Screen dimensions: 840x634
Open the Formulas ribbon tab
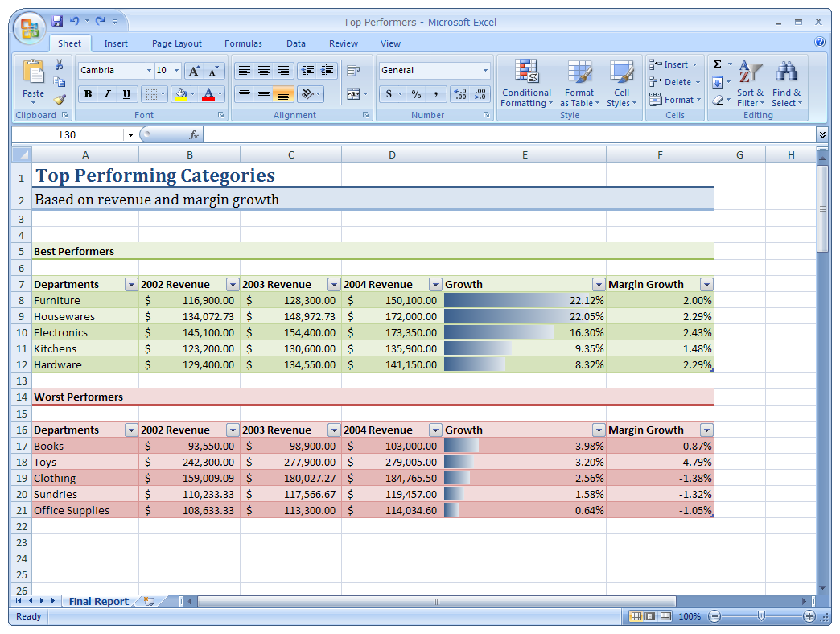coord(243,43)
